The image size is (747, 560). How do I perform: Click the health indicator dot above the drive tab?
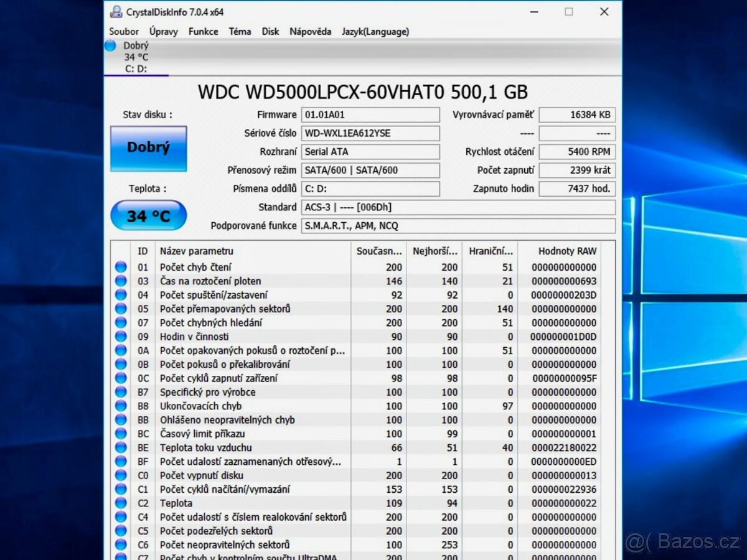[110, 45]
